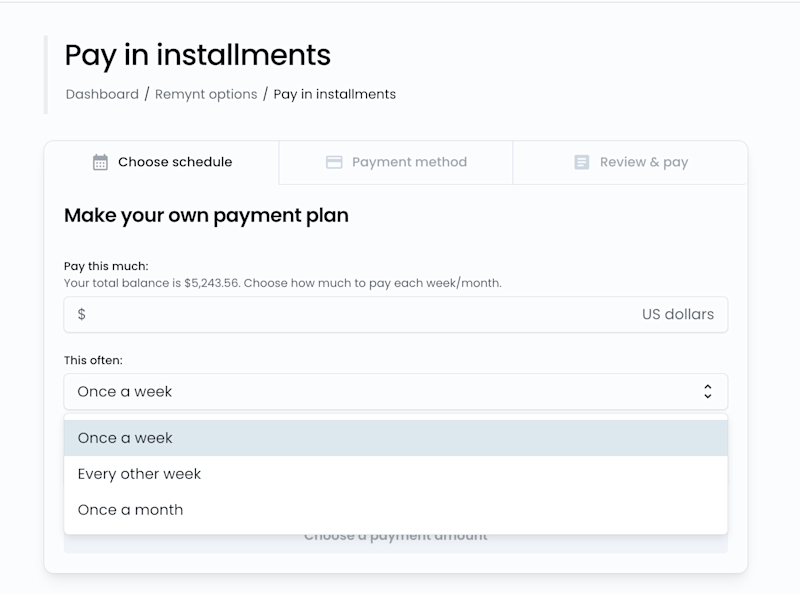
Task: Go to the Review & pay tab
Action: 630,162
